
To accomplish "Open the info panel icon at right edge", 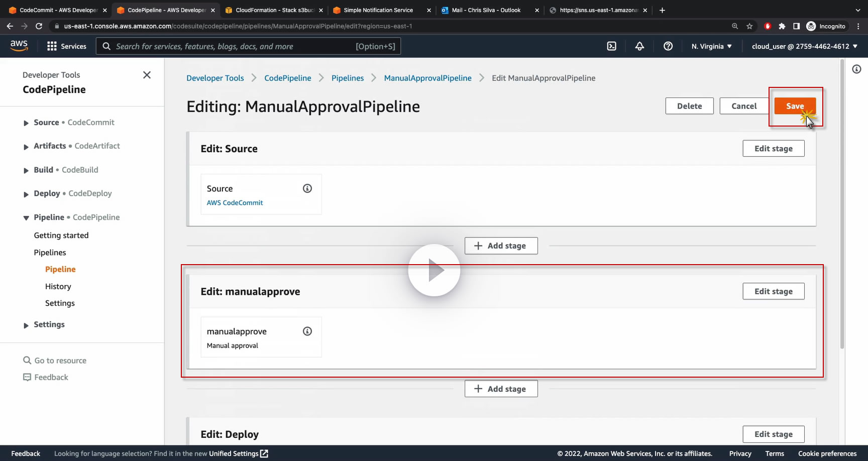I will point(856,69).
